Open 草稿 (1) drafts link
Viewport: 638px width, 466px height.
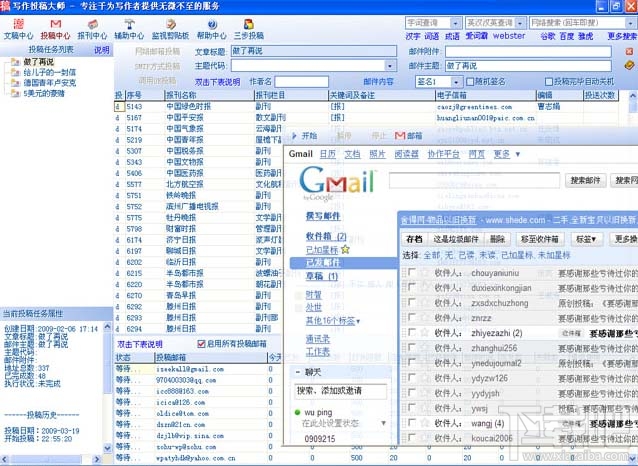coord(322,276)
